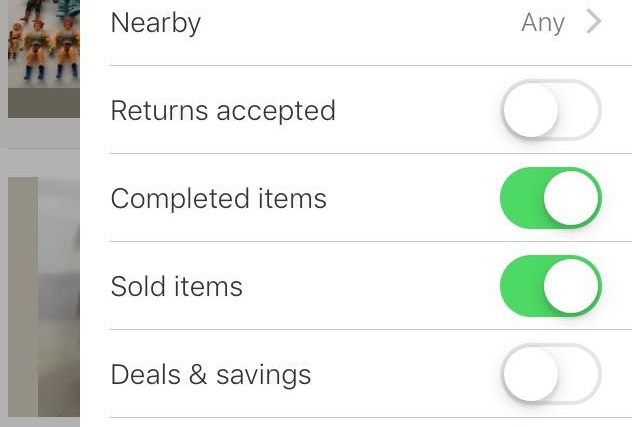Image resolution: width=632 pixels, height=427 pixels.
Task: Click white knob of Completed items switch
Action: (572, 198)
